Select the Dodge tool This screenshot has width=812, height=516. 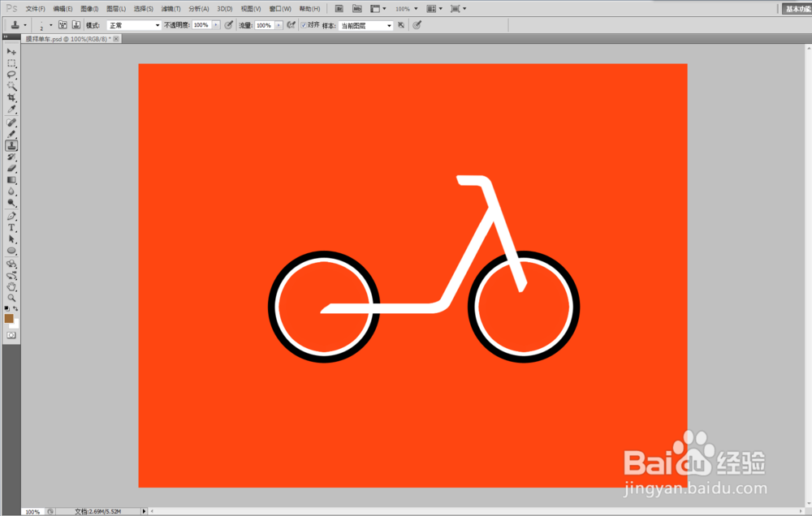pyautogui.click(x=11, y=202)
